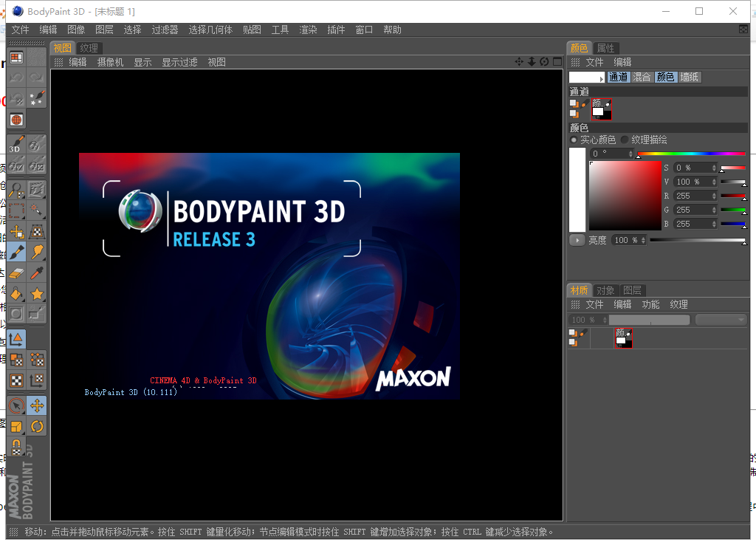This screenshot has width=756, height=545.
Task: Select the Brush tool in the left toolbar
Action: 16,252
